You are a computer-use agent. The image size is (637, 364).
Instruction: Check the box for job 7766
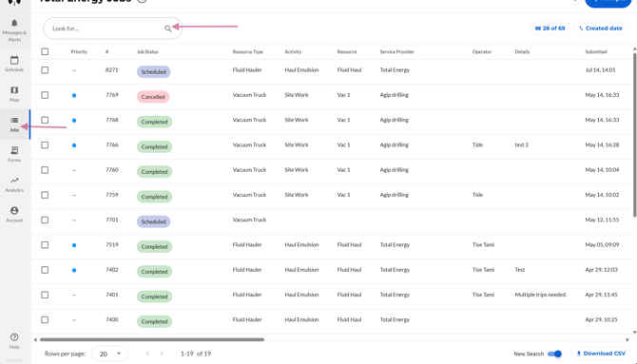tap(45, 145)
